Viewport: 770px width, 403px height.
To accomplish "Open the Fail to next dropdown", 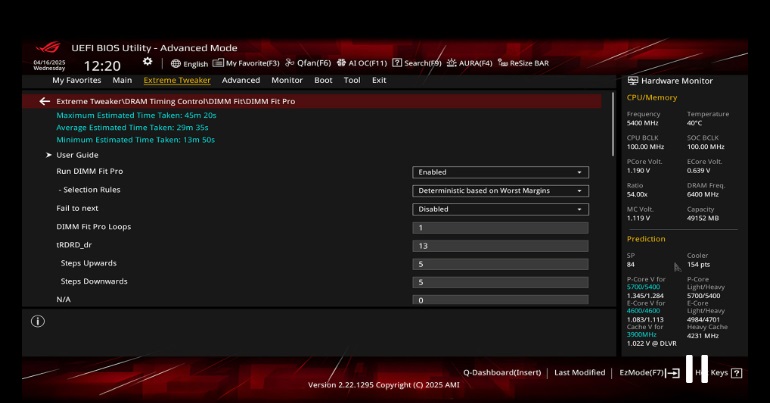I will 500,209.
